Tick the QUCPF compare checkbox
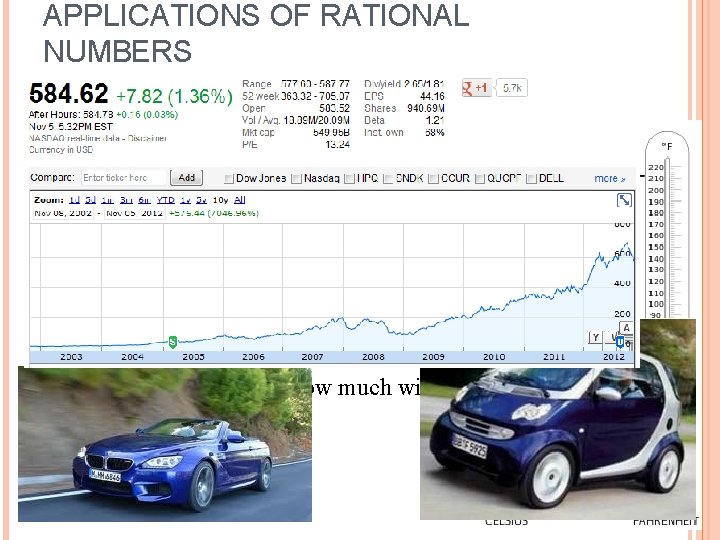 (x=480, y=179)
